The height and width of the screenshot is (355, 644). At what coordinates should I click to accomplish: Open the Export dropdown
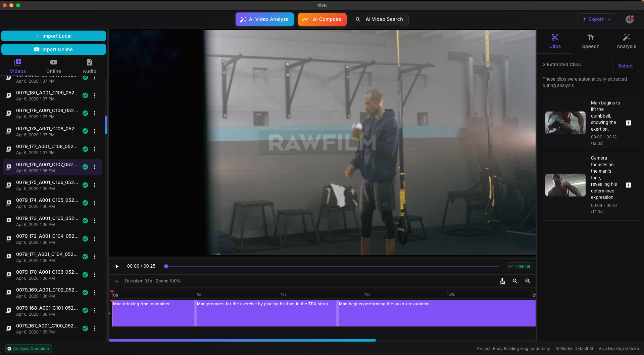tap(596, 19)
